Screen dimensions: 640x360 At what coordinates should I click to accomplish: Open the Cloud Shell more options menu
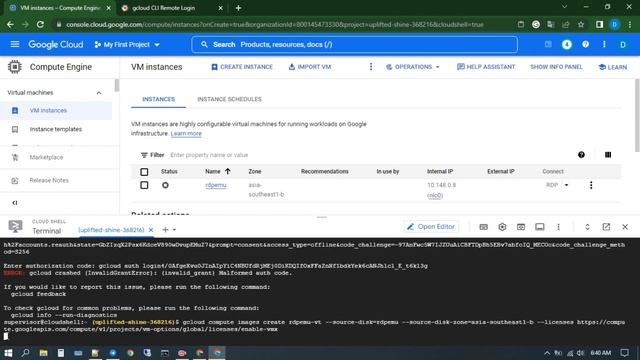(x=558, y=227)
